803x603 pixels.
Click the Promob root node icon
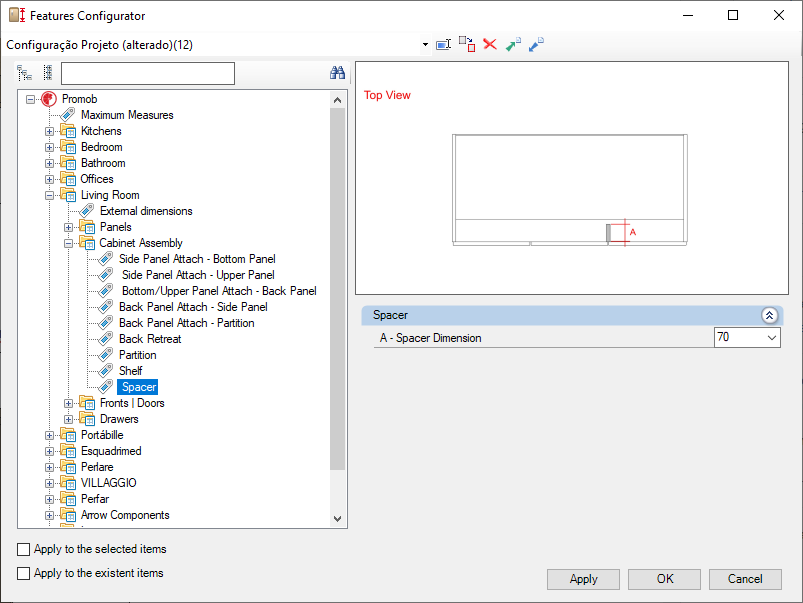[x=49, y=99]
